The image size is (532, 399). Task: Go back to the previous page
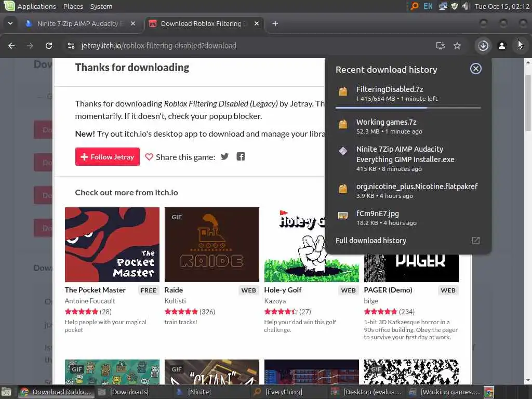click(11, 46)
